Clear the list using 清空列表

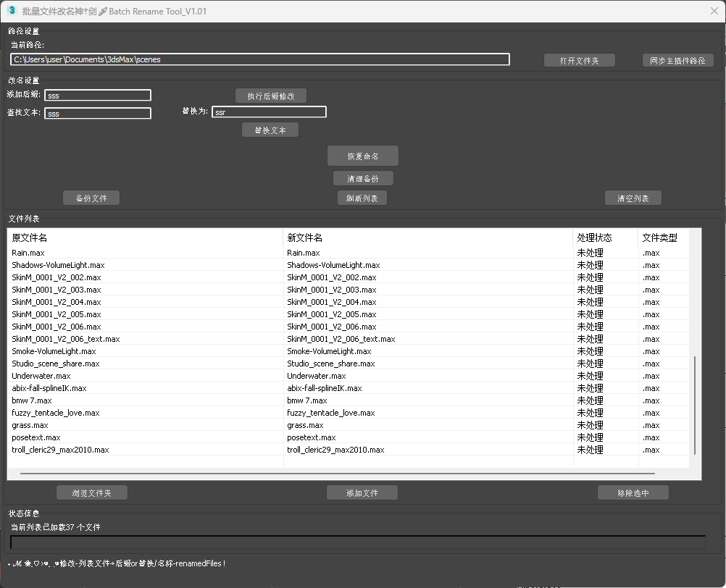click(633, 198)
